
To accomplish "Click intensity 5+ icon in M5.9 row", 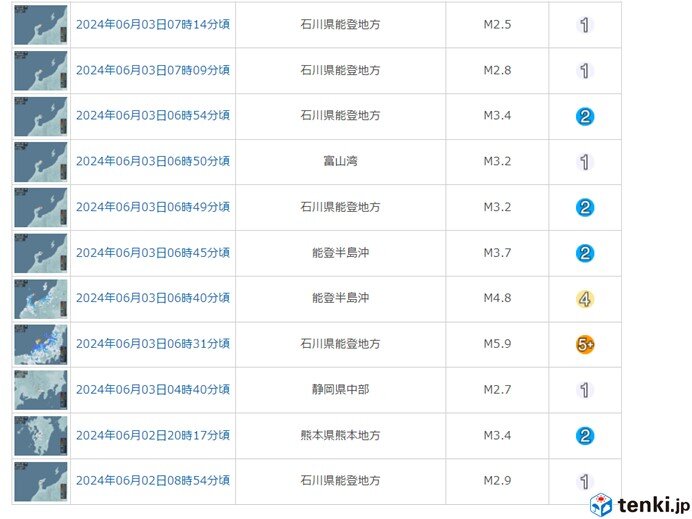I will (x=585, y=344).
